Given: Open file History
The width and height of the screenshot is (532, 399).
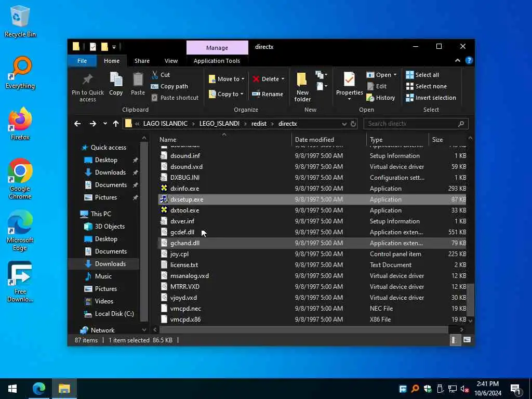Looking at the screenshot, I should pyautogui.click(x=381, y=98).
